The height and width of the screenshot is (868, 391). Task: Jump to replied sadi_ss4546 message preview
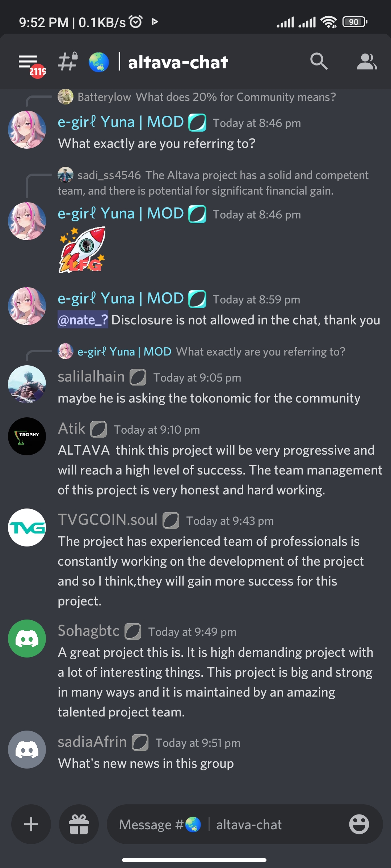point(213,183)
